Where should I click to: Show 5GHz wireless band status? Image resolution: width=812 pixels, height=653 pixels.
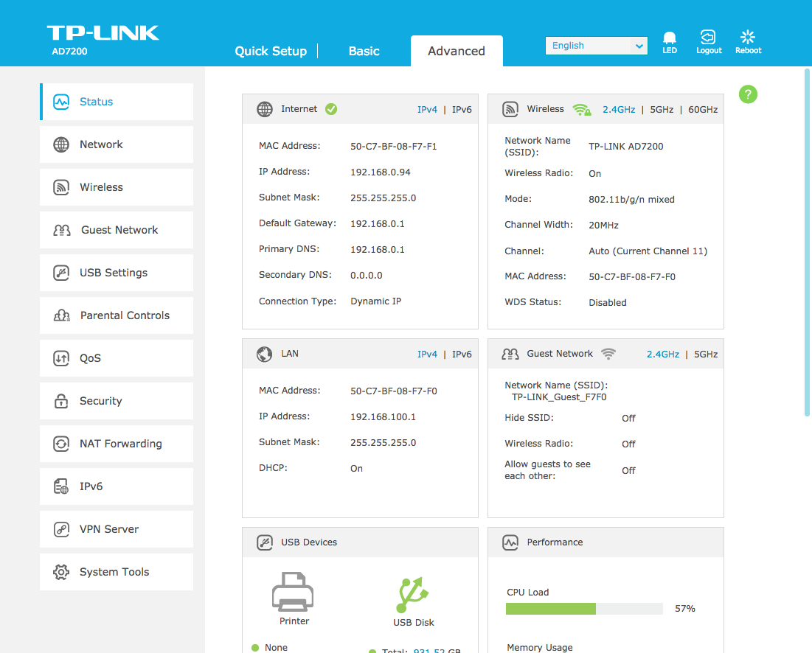(662, 110)
